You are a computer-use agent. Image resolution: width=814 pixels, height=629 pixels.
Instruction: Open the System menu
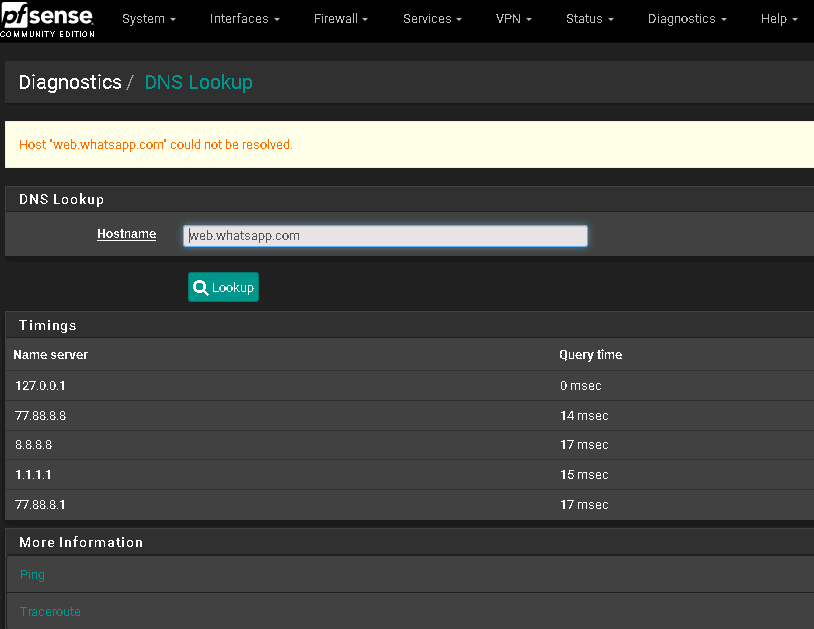(x=148, y=19)
